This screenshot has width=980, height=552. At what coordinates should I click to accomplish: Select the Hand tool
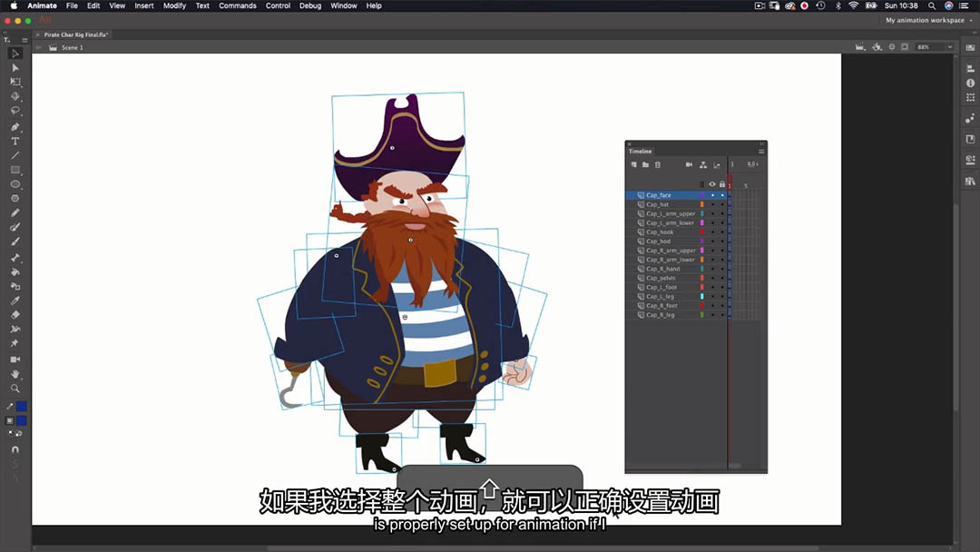[x=15, y=374]
